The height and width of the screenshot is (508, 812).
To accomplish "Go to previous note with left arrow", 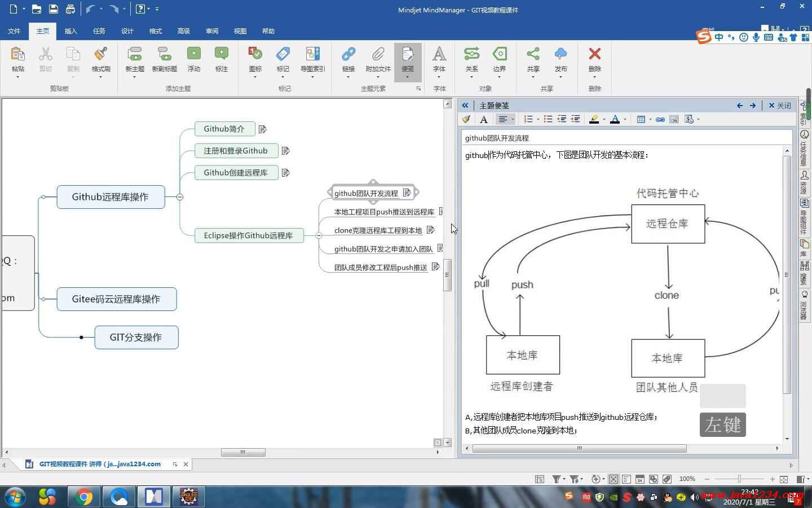I will [x=740, y=106].
